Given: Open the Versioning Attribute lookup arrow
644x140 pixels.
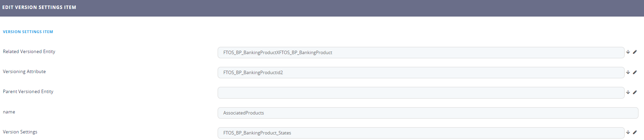Looking at the screenshot, I should [628, 72].
